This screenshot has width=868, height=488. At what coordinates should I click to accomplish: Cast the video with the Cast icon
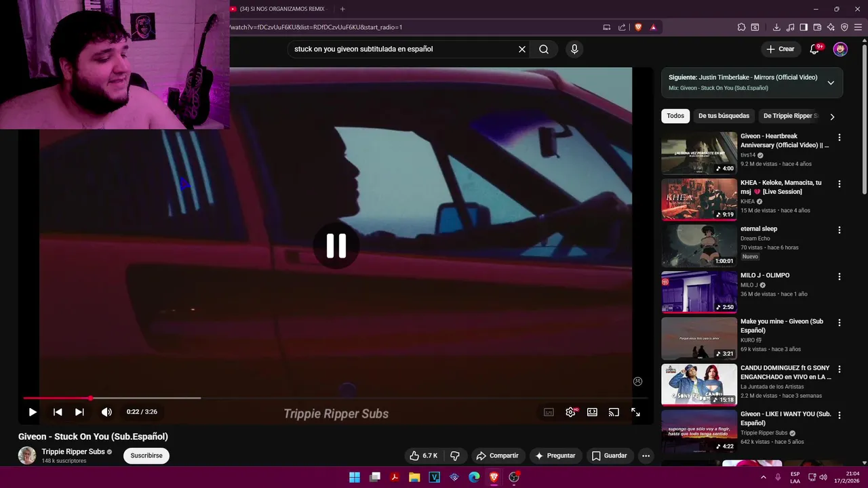614,412
